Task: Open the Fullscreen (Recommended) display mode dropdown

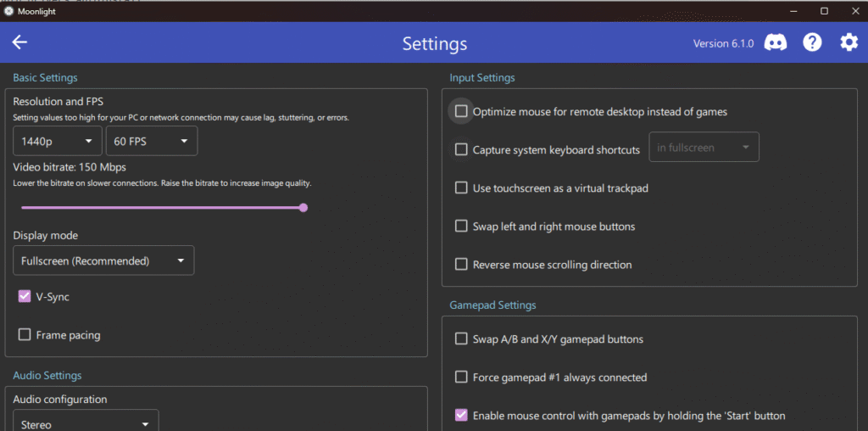Action: click(103, 260)
